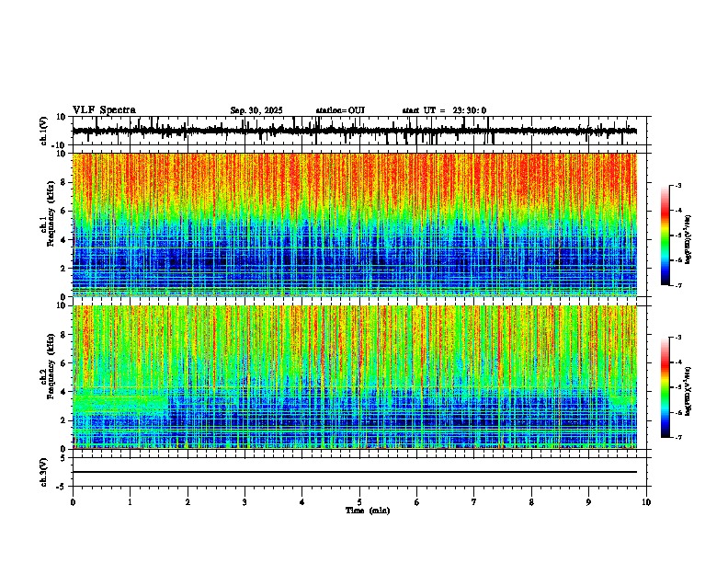Click time axis tick label '0'
The image size is (728, 563).
[73, 502]
